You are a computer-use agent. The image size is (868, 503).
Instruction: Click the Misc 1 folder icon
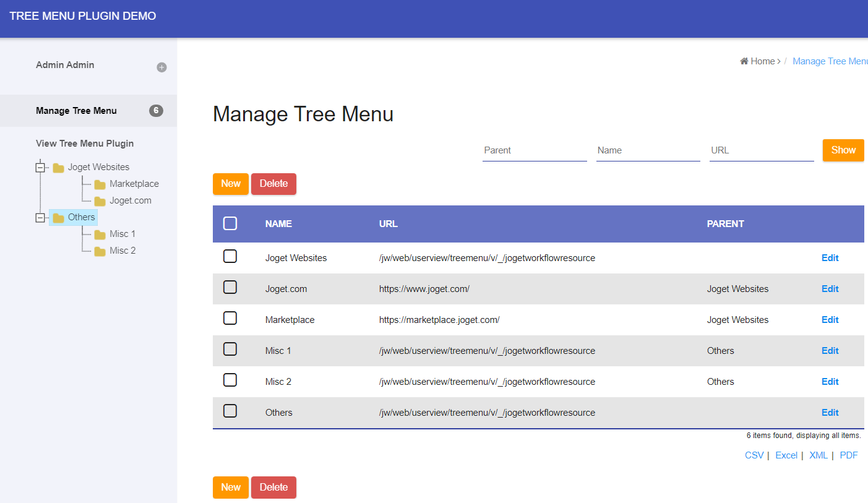[x=100, y=234]
